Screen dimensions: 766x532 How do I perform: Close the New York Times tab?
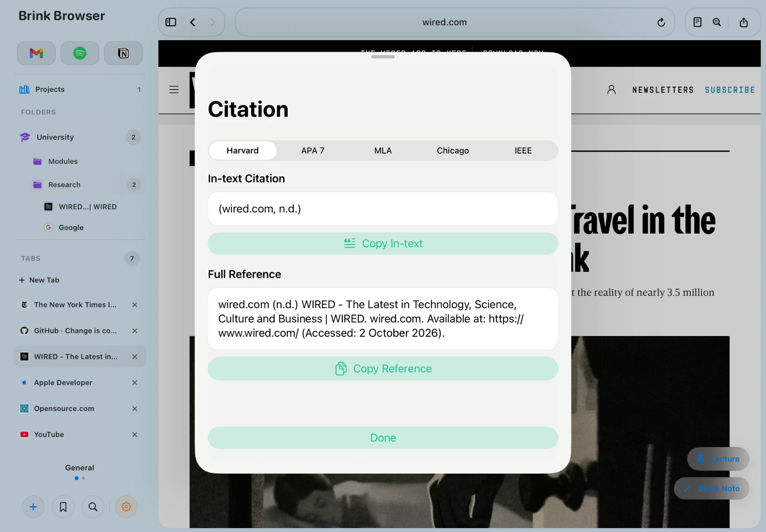tap(135, 305)
